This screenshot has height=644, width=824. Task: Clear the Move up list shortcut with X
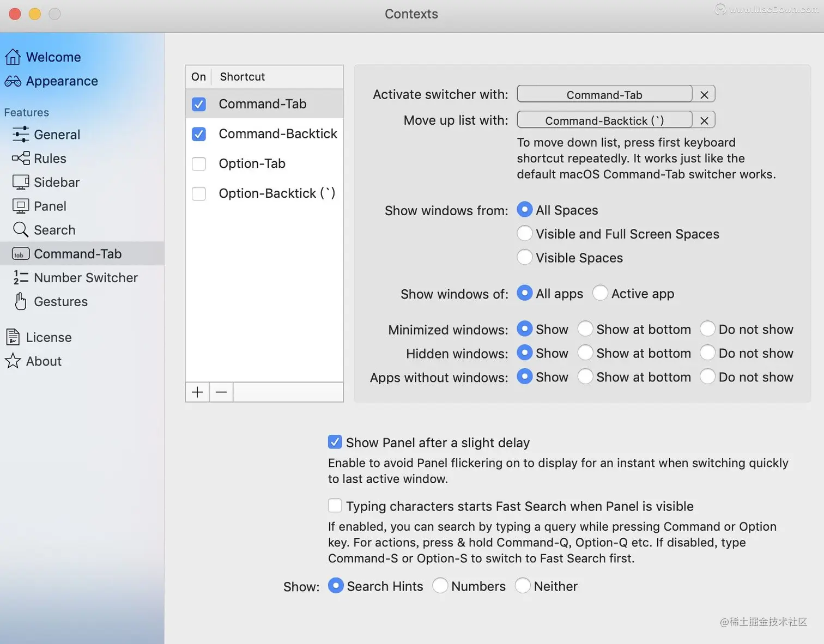[x=704, y=120]
